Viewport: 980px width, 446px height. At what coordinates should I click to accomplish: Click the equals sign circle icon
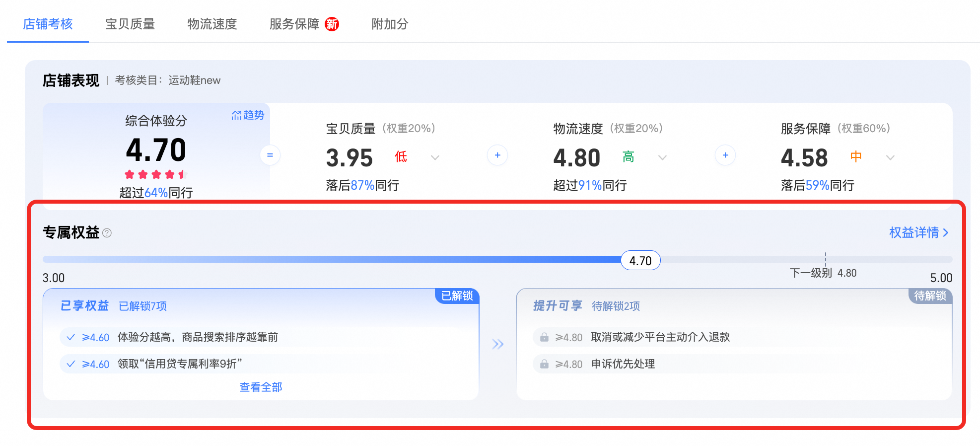[270, 155]
